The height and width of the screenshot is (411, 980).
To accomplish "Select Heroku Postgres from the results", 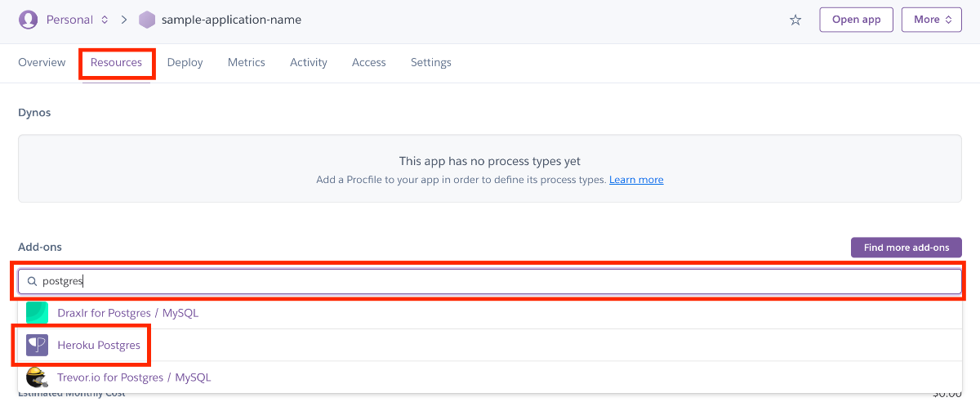I will (99, 346).
